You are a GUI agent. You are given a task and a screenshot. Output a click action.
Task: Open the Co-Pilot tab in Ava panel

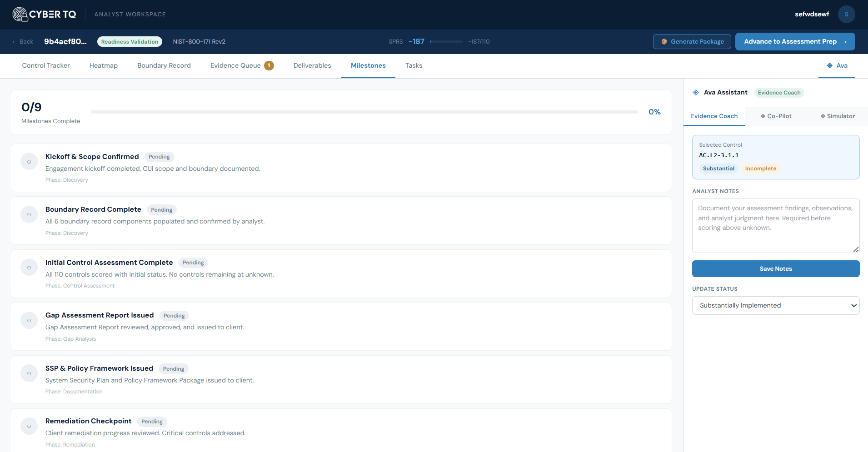click(776, 116)
